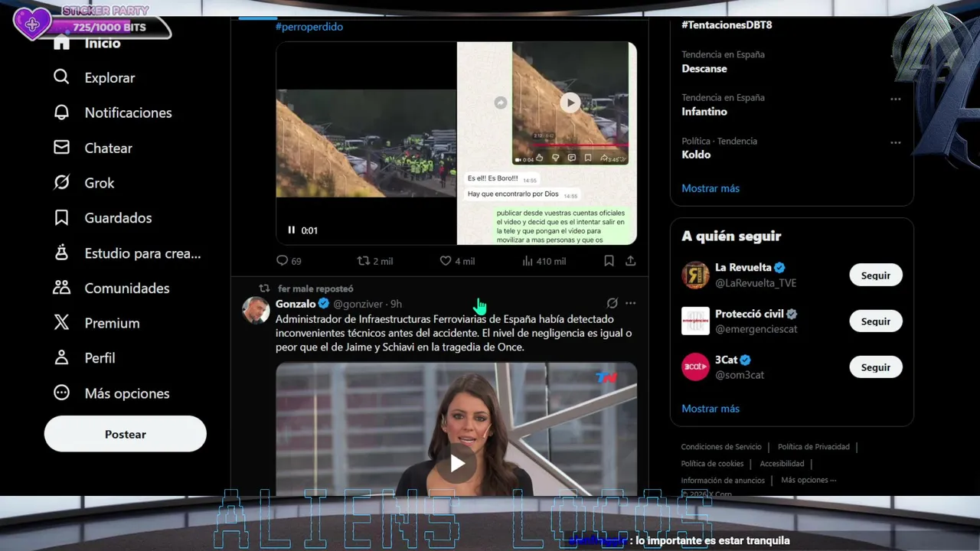Open Infantino trend
Image resolution: width=980 pixels, height=551 pixels.
tap(704, 111)
